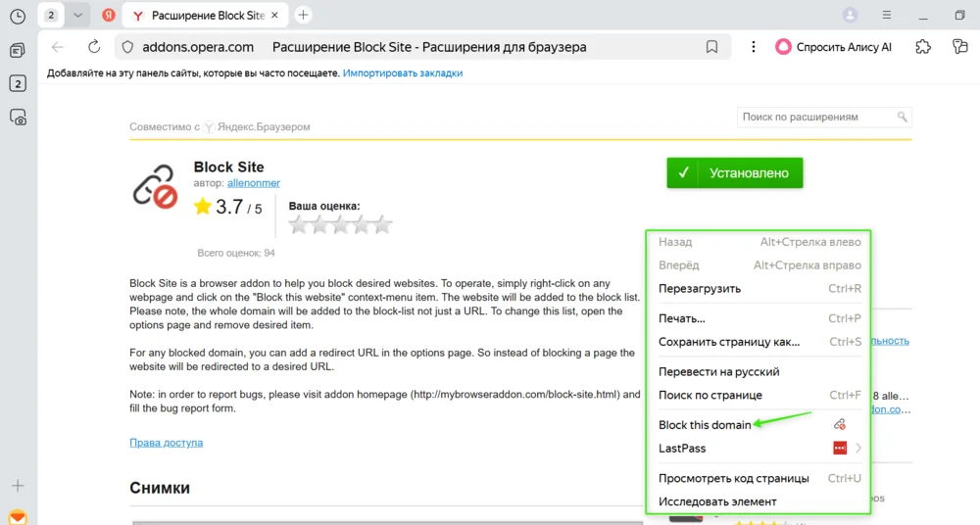Click the Снимки section heading
The width and height of the screenshot is (980, 525).
click(x=160, y=488)
